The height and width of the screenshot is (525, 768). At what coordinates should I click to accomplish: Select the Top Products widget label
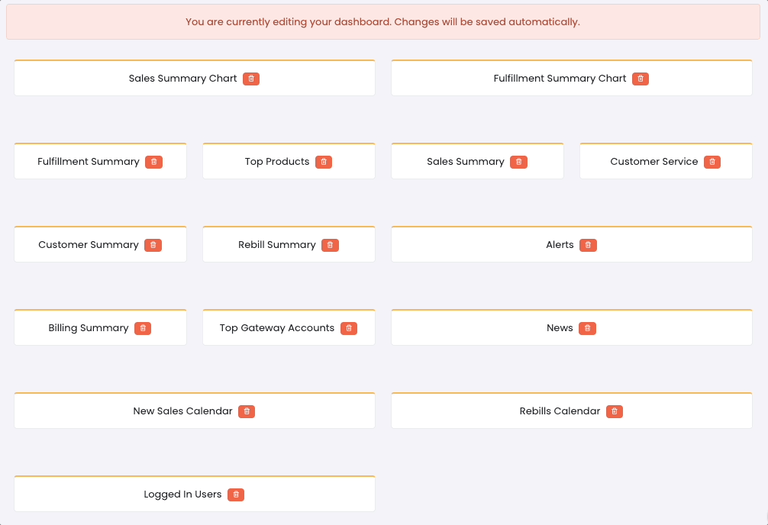277,162
